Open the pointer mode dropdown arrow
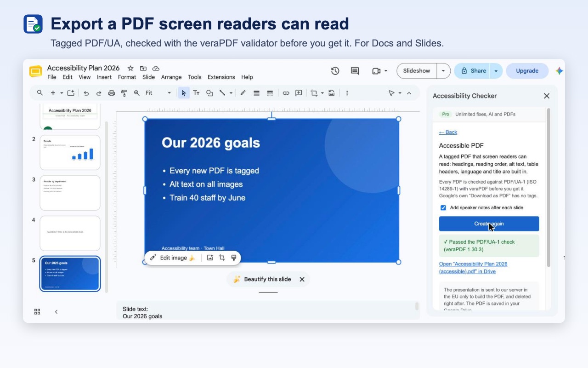The width and height of the screenshot is (588, 368). click(400, 93)
